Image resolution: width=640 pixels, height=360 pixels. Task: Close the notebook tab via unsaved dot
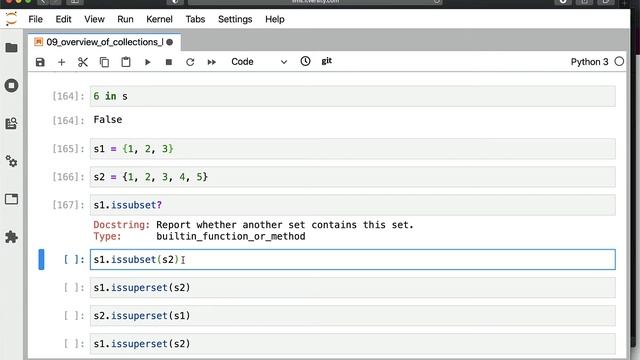[x=170, y=42]
